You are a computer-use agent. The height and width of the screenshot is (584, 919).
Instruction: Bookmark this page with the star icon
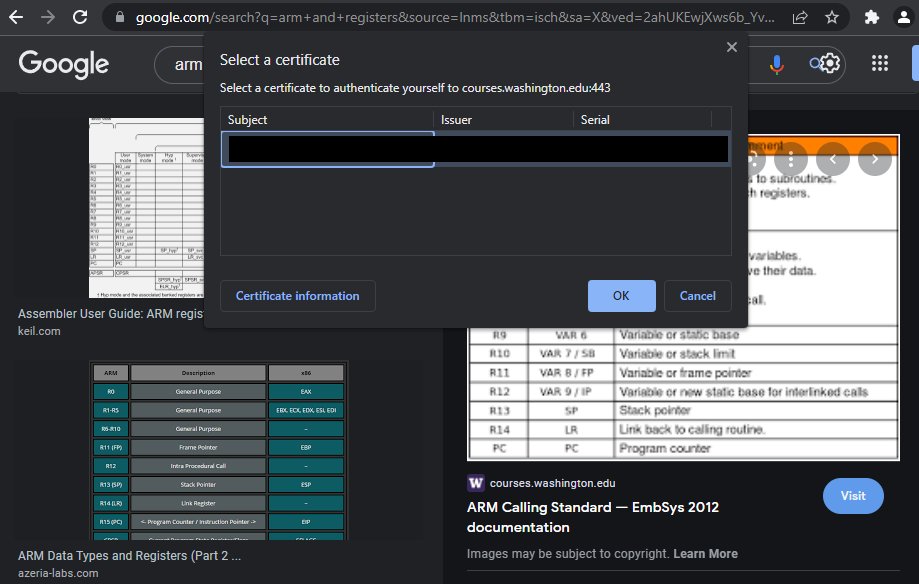pyautogui.click(x=832, y=18)
